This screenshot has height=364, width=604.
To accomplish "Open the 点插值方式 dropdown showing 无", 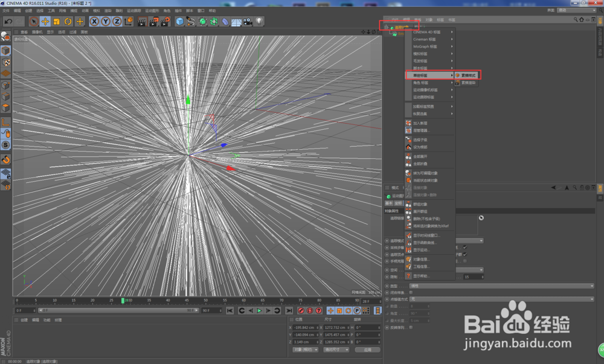I will click(x=502, y=299).
